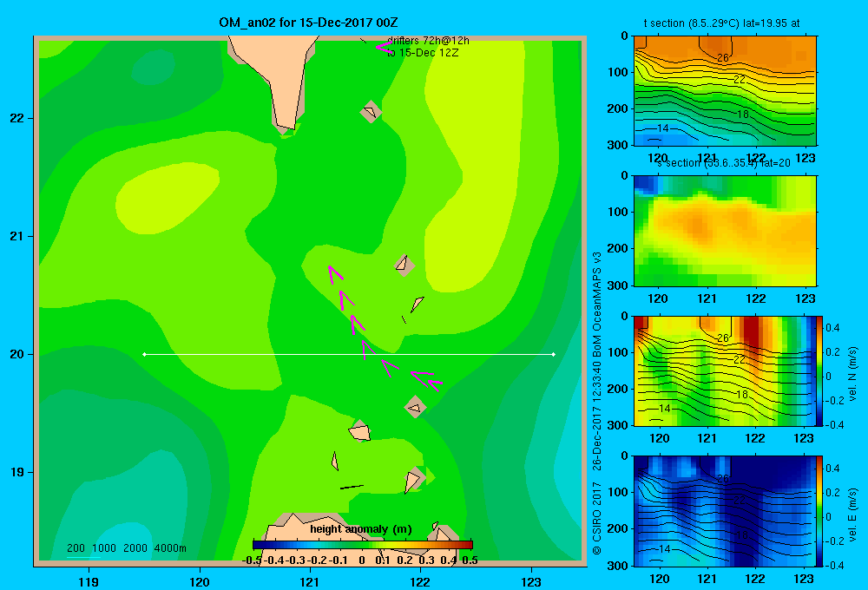Click latitude label 20 on the map axis
Screen dimensions: 868x590
[17, 354]
